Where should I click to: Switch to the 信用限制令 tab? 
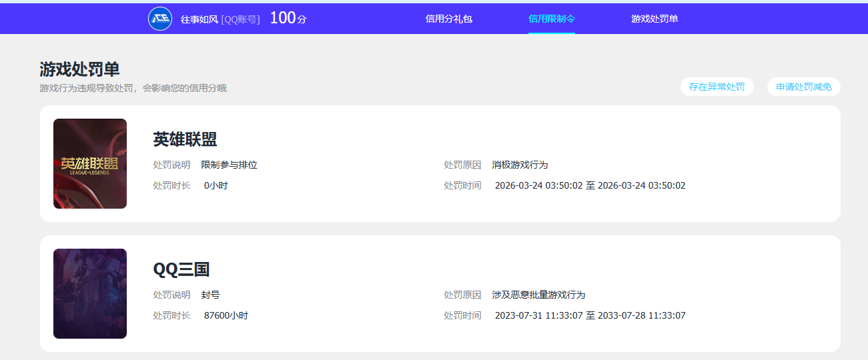552,19
